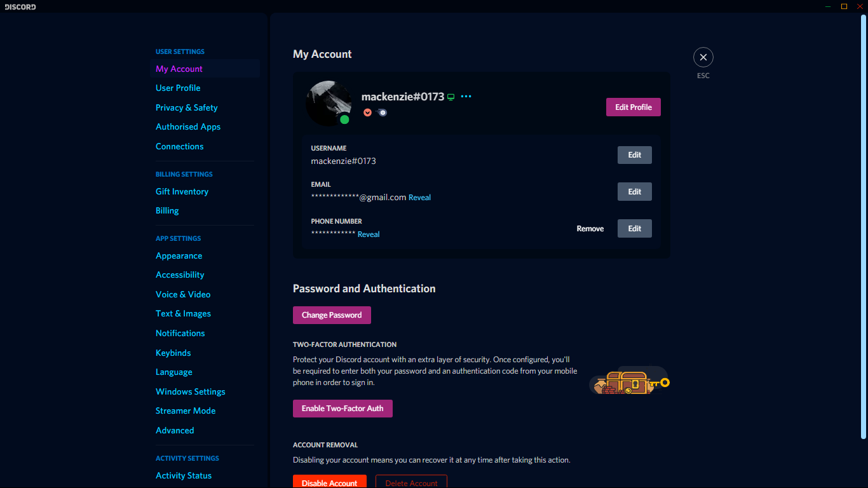Click the Delete Account button
Screen dimensions: 868x488
411,482
